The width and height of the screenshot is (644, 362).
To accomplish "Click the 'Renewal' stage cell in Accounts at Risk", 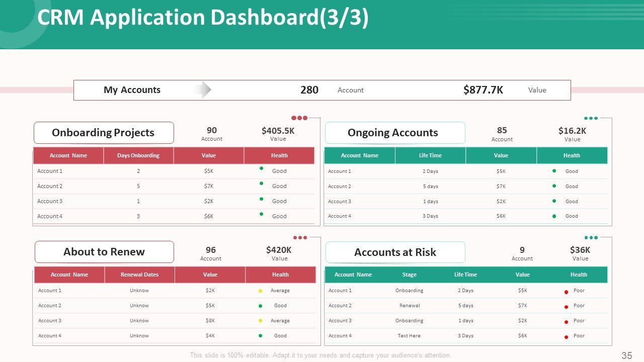I will click(x=410, y=305).
